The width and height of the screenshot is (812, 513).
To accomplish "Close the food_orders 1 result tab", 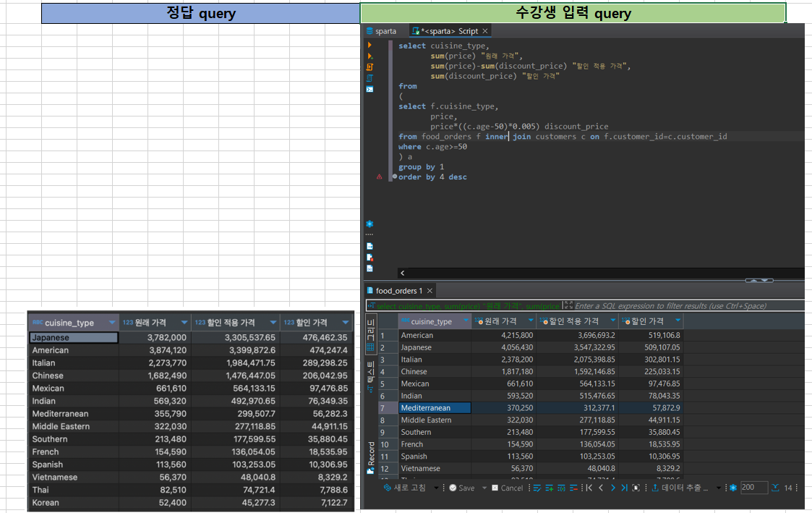I will 429,291.
